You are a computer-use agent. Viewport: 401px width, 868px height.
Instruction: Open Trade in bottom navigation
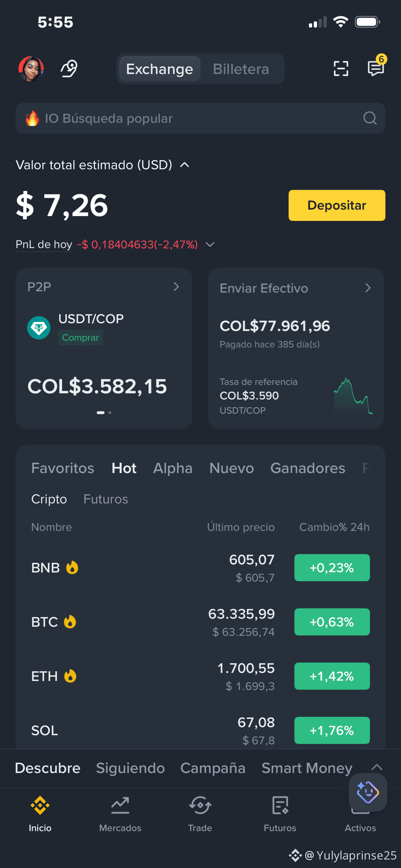click(200, 814)
